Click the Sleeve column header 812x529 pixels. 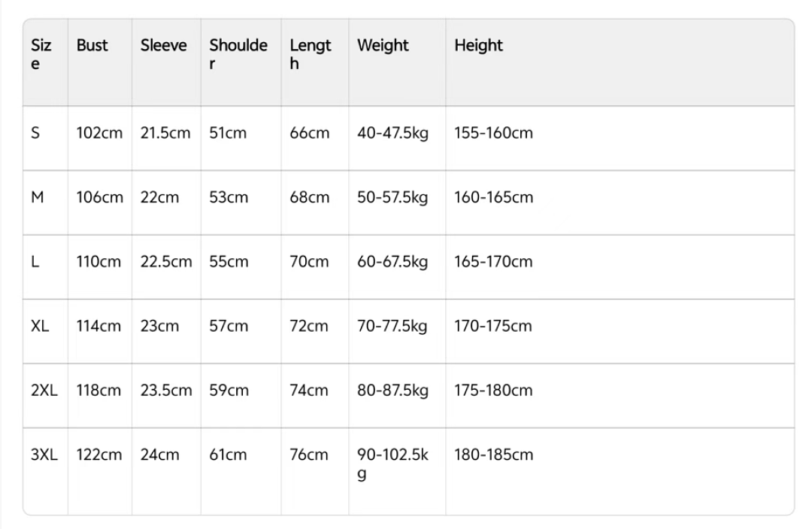164,46
